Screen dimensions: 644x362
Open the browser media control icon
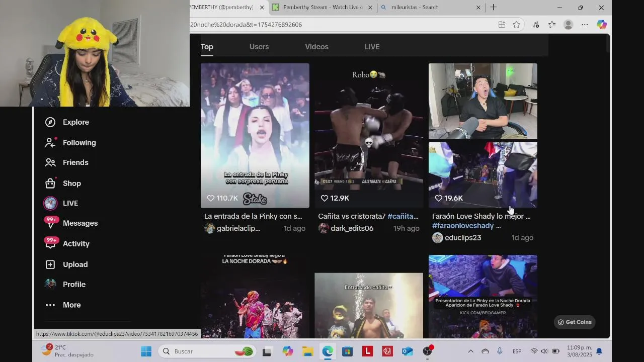point(536,25)
